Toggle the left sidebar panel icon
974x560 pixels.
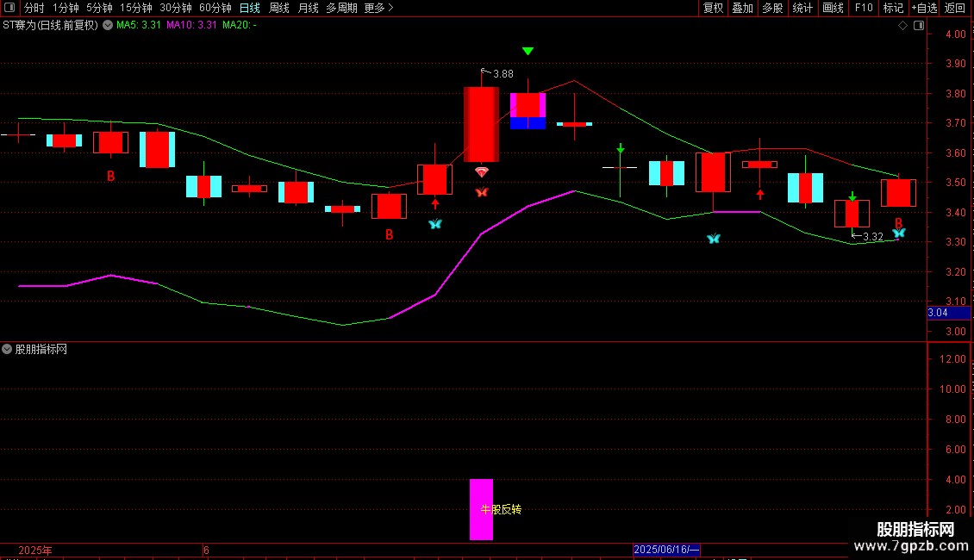pos(9,8)
